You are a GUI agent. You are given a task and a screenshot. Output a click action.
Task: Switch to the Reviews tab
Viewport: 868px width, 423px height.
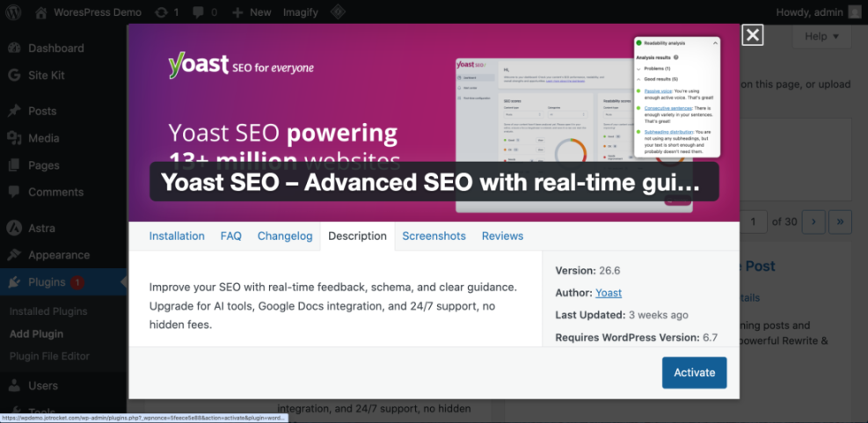tap(502, 236)
